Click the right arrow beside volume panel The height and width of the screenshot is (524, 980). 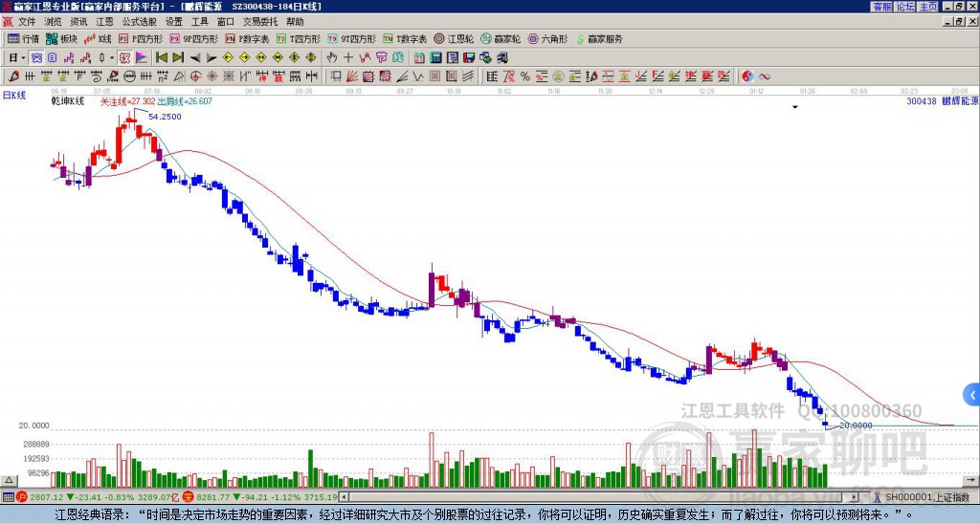coord(971,480)
